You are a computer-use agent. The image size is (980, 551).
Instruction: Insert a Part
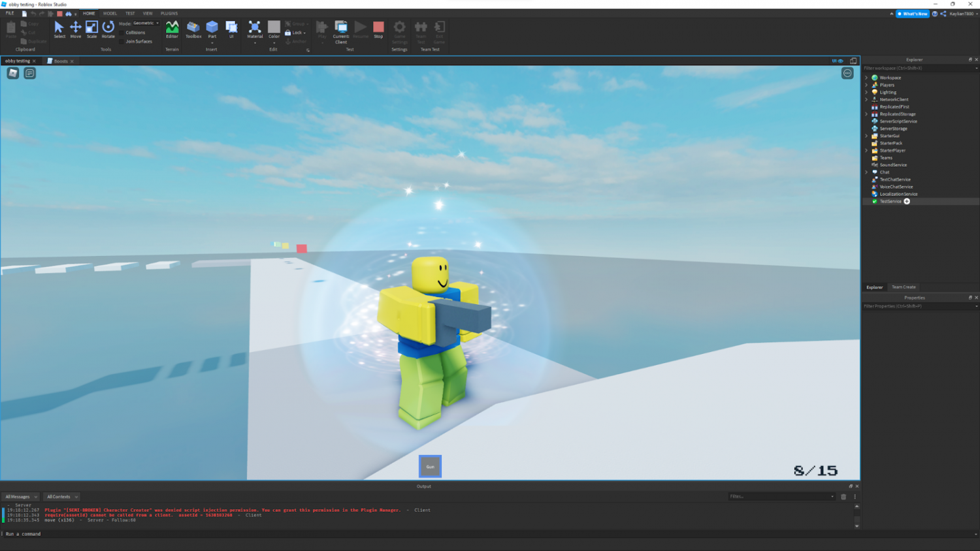pyautogui.click(x=212, y=29)
